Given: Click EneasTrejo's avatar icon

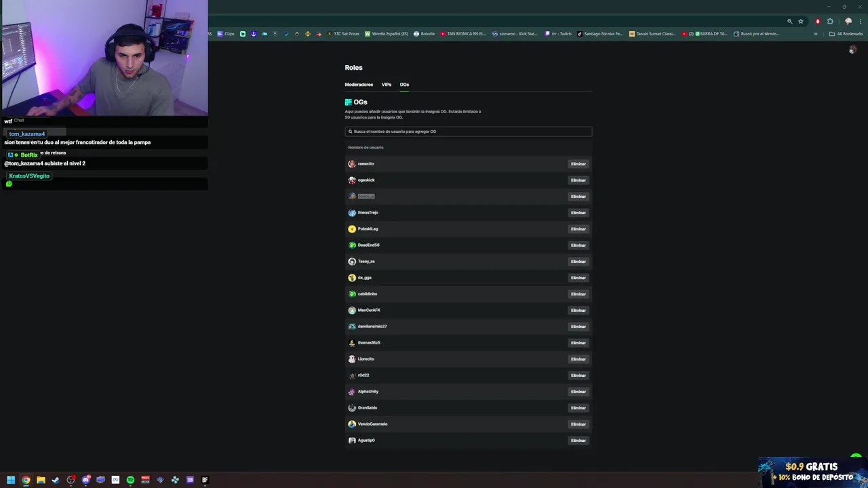Looking at the screenshot, I should [352, 213].
